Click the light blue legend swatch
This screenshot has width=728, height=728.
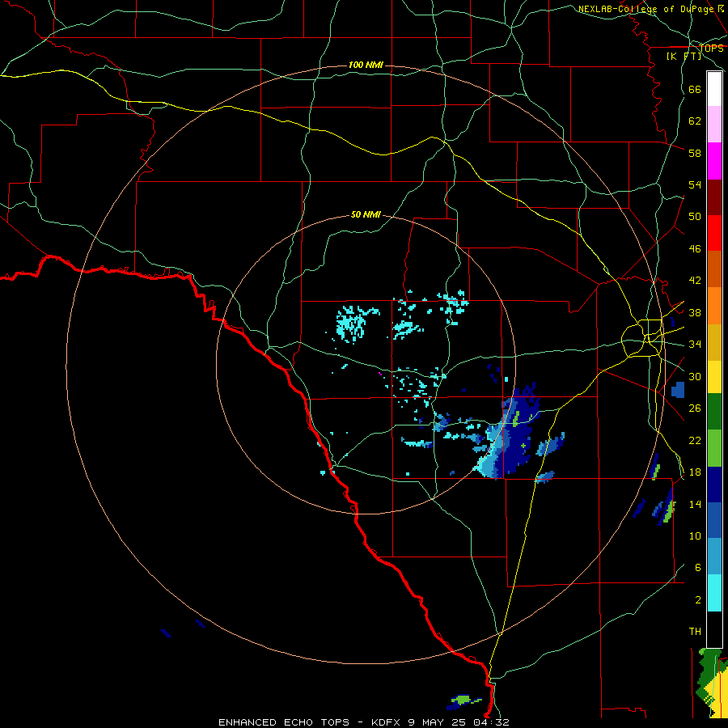coord(714,557)
